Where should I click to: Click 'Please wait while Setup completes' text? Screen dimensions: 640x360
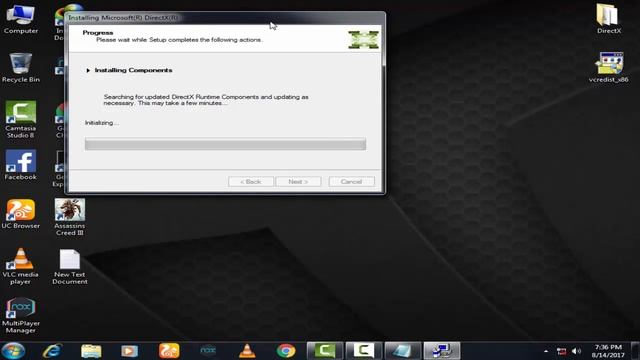[180, 40]
